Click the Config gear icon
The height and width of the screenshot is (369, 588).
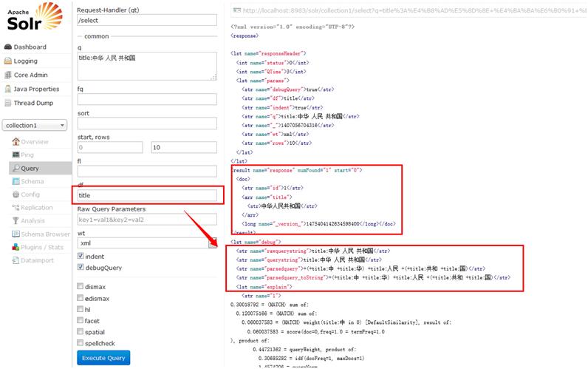click(x=16, y=194)
